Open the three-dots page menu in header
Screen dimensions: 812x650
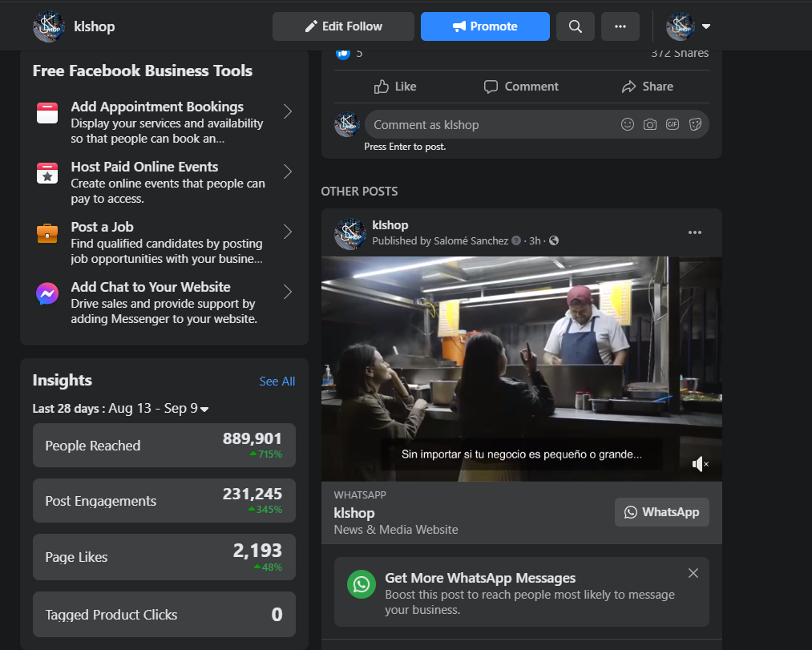tap(620, 26)
